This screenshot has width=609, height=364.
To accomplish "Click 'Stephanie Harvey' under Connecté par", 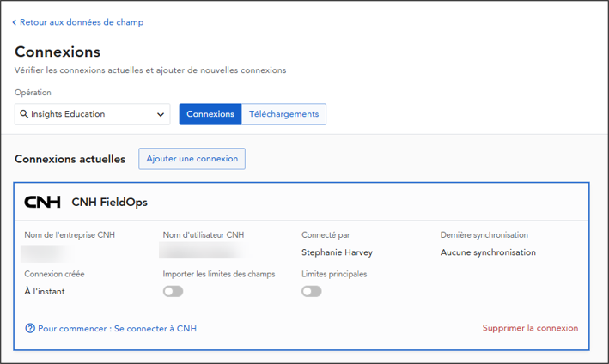I will coord(337,252).
